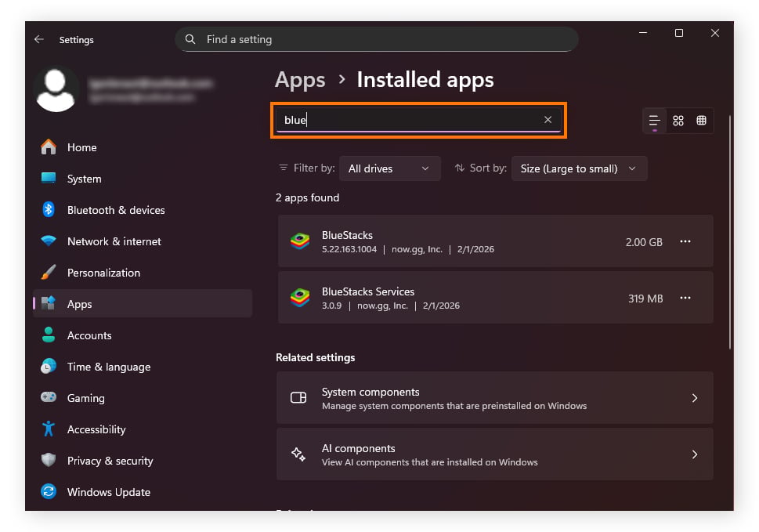The height and width of the screenshot is (532, 759).
Task: Open more options for BlueStacks
Action: point(685,241)
